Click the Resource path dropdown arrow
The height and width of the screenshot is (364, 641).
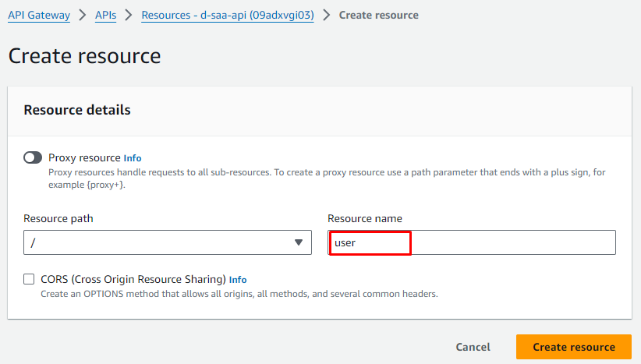coord(298,242)
